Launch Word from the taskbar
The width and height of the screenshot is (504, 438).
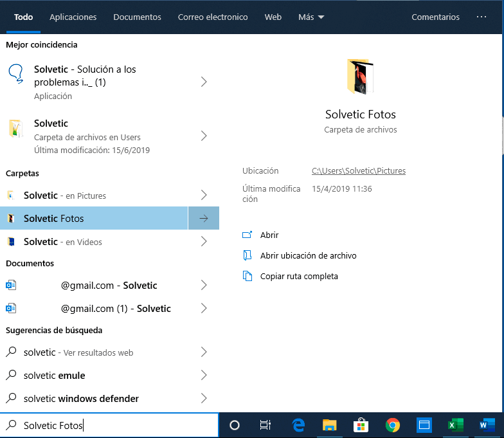(x=487, y=425)
